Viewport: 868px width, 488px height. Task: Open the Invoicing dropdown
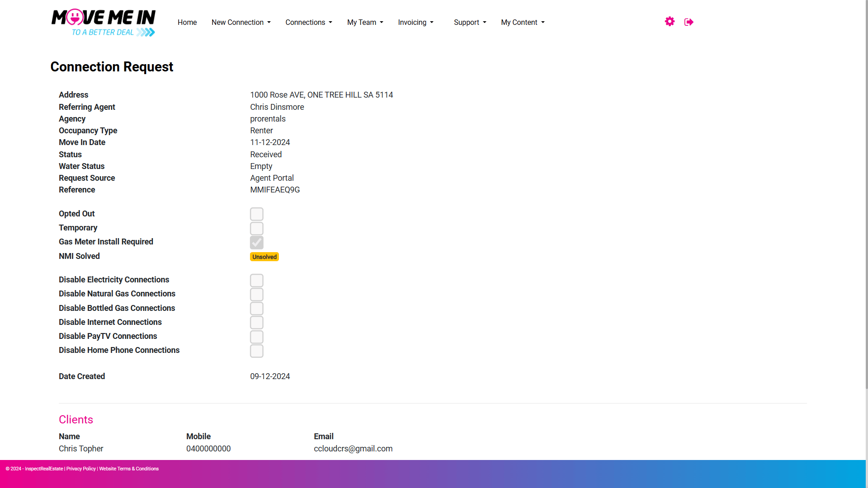pyautogui.click(x=416, y=22)
